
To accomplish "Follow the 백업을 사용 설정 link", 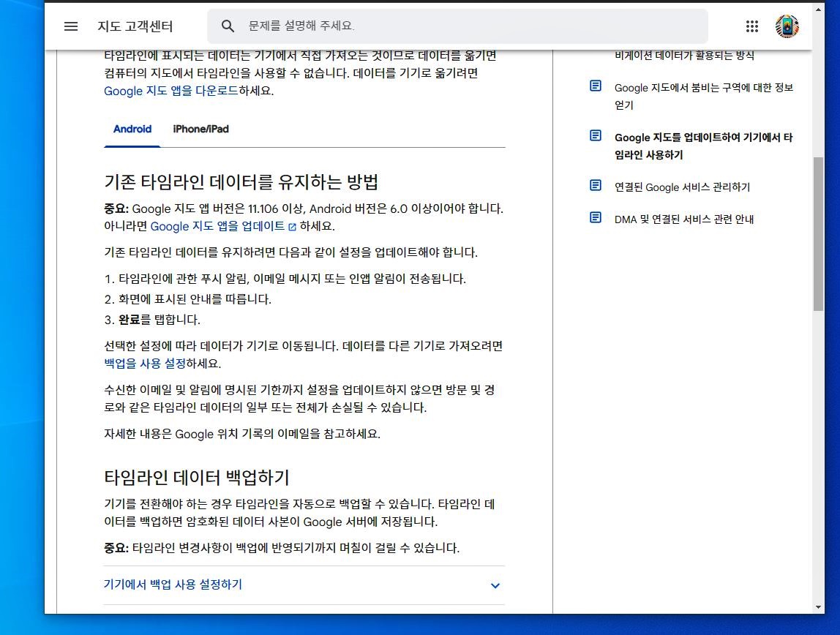I will pos(145,364).
